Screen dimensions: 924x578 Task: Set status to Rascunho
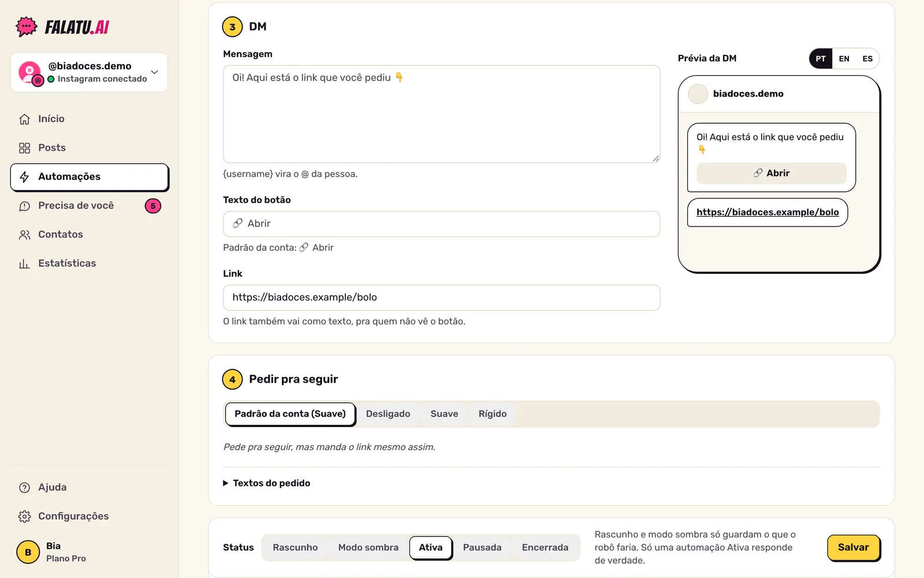(x=295, y=547)
